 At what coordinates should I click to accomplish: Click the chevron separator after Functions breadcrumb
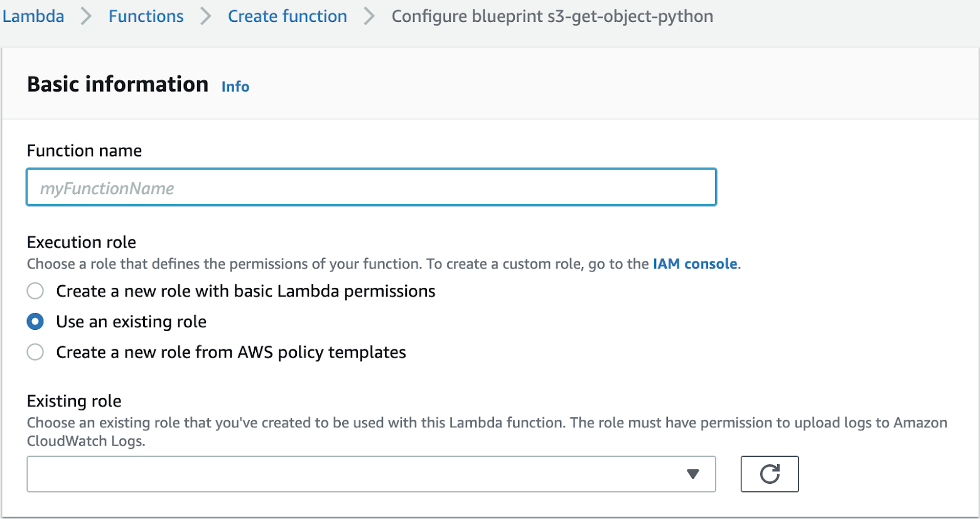tap(205, 16)
